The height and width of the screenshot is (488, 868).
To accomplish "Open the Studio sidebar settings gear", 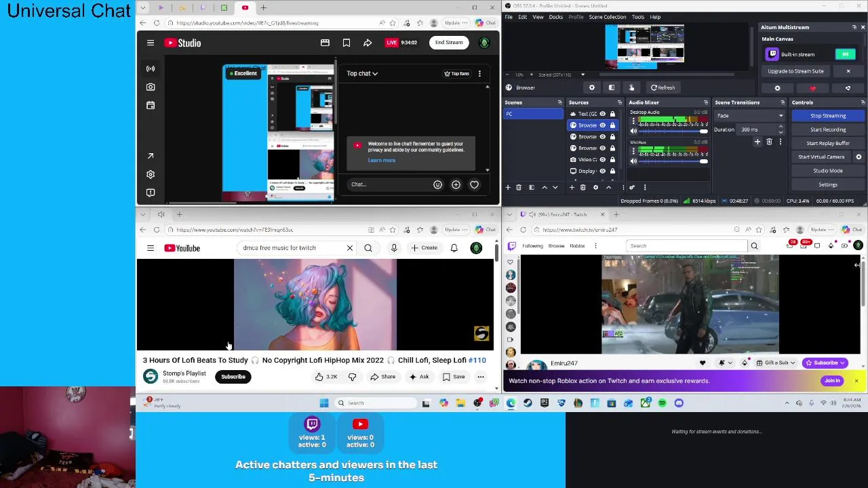I will [x=151, y=174].
